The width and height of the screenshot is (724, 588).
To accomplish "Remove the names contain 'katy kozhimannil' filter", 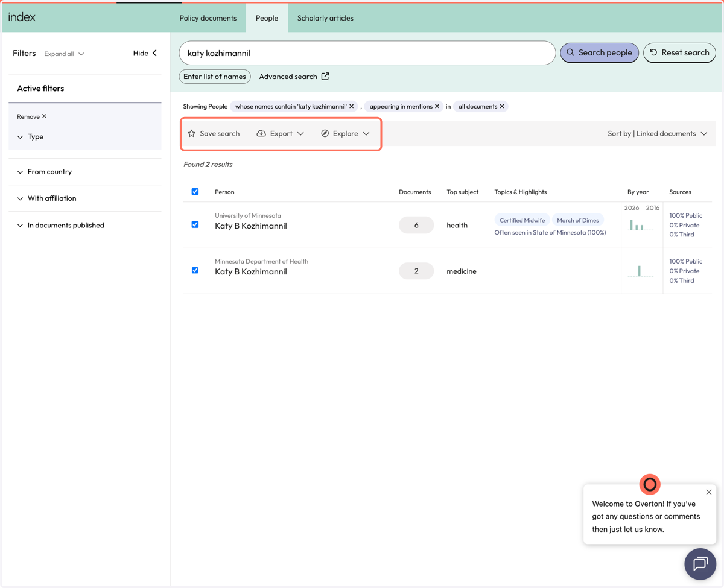I will [352, 106].
